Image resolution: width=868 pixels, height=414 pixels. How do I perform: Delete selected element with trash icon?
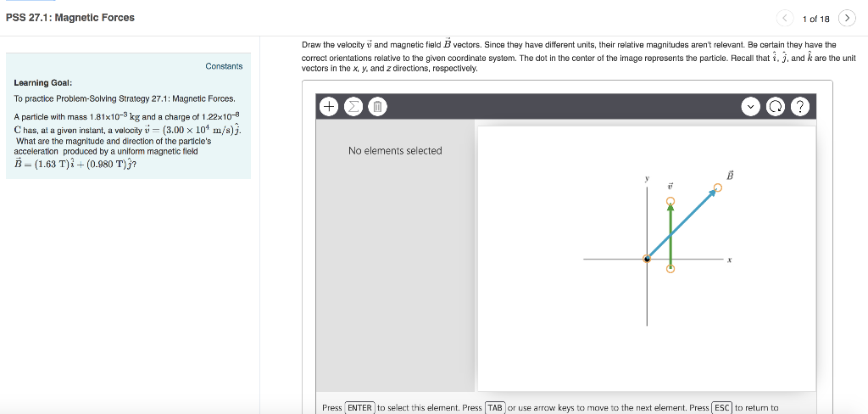377,106
